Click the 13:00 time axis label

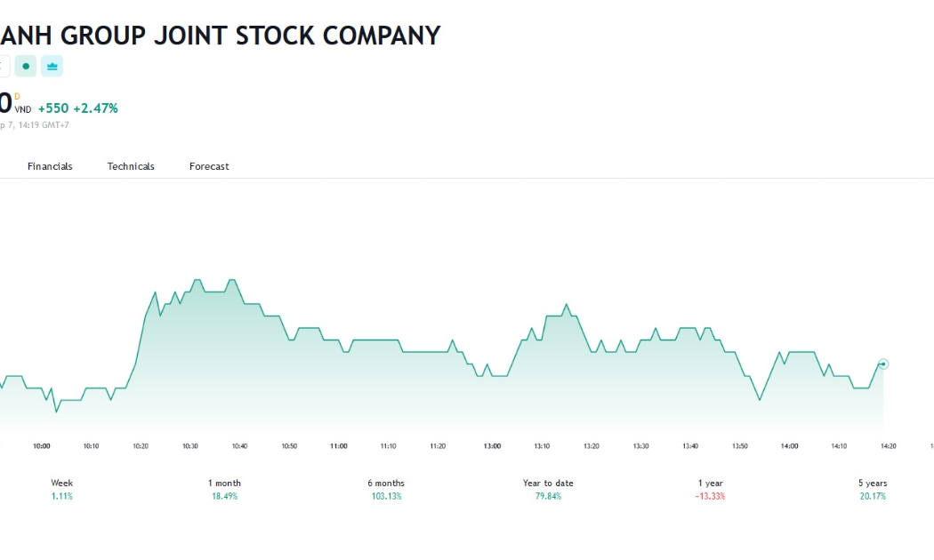(x=492, y=445)
